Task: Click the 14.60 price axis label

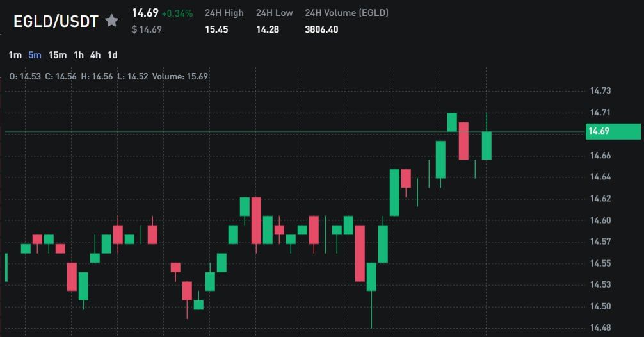Action: pyautogui.click(x=600, y=220)
